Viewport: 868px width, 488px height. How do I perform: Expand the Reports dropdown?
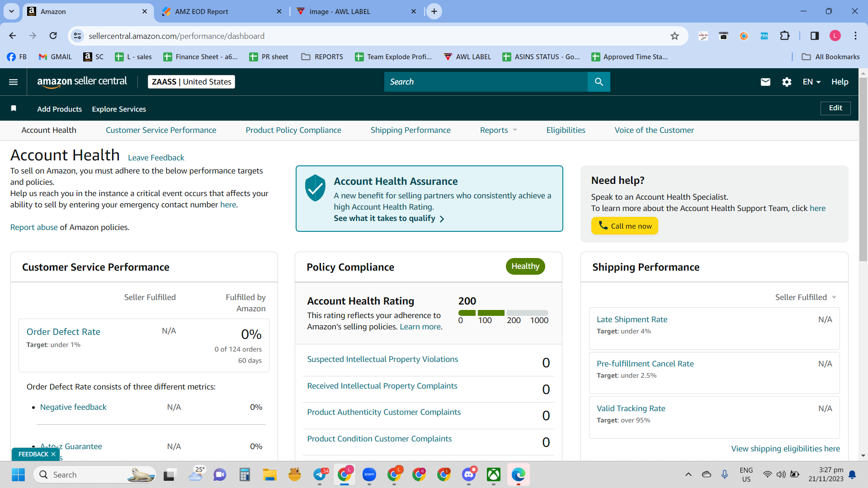point(499,130)
